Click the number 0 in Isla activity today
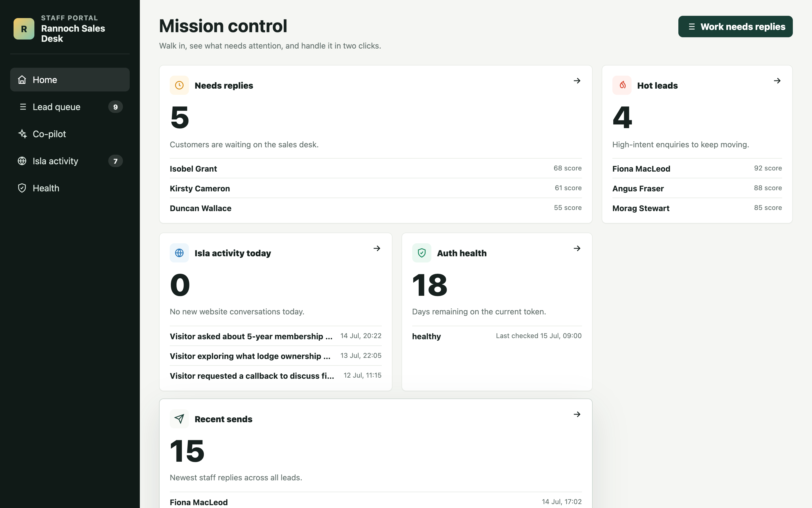This screenshot has width=812, height=508. click(180, 285)
